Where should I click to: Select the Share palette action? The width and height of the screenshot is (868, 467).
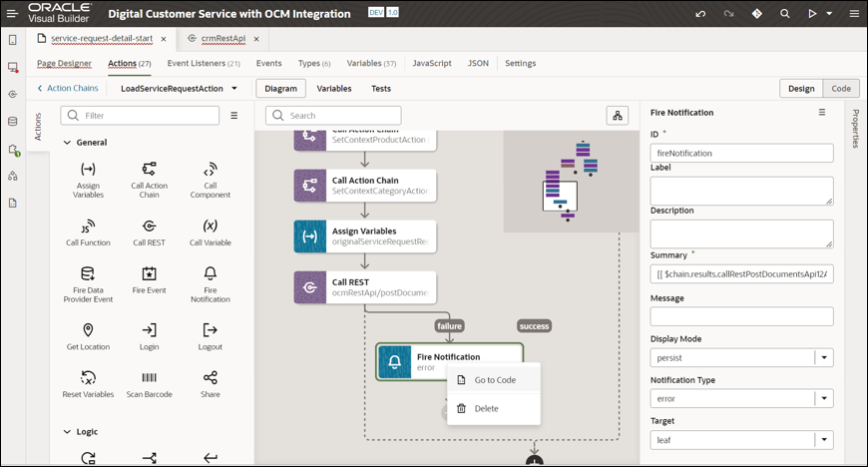click(210, 384)
